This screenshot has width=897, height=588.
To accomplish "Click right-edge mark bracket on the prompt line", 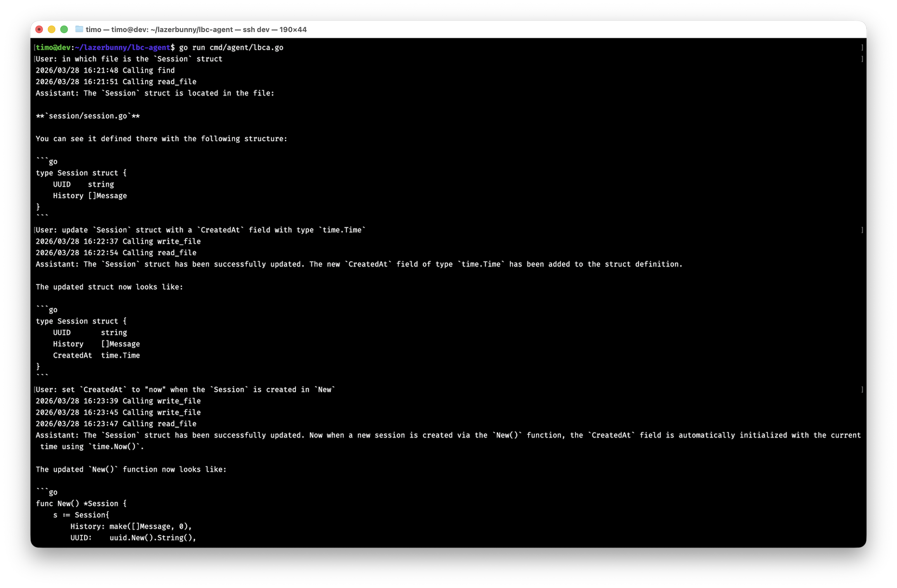I will coord(862,47).
